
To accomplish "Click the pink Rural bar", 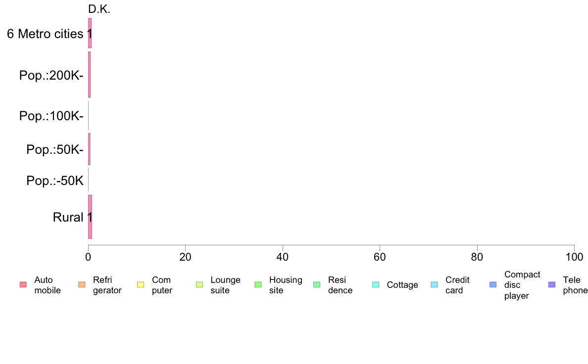I will point(90,217).
